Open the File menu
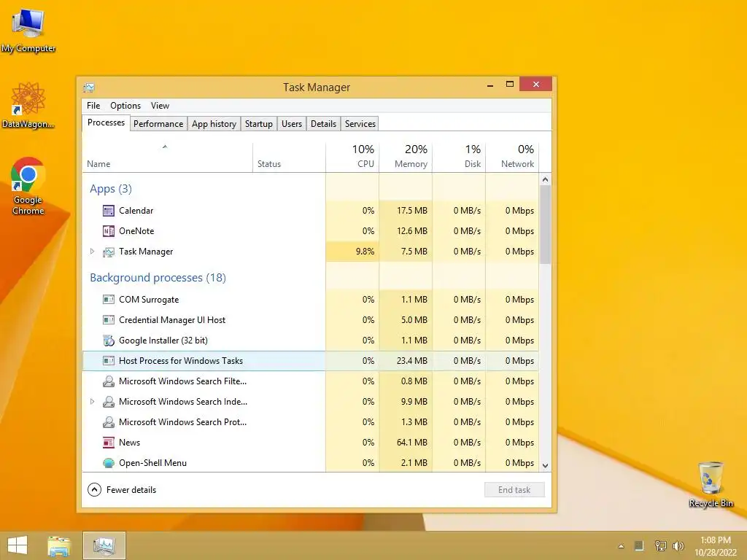 [93, 106]
